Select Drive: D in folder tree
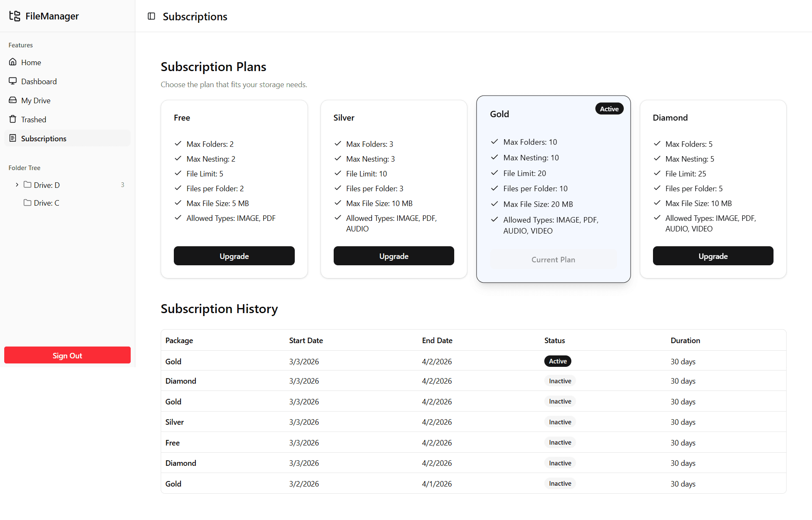Image resolution: width=812 pixels, height=520 pixels. click(x=47, y=185)
